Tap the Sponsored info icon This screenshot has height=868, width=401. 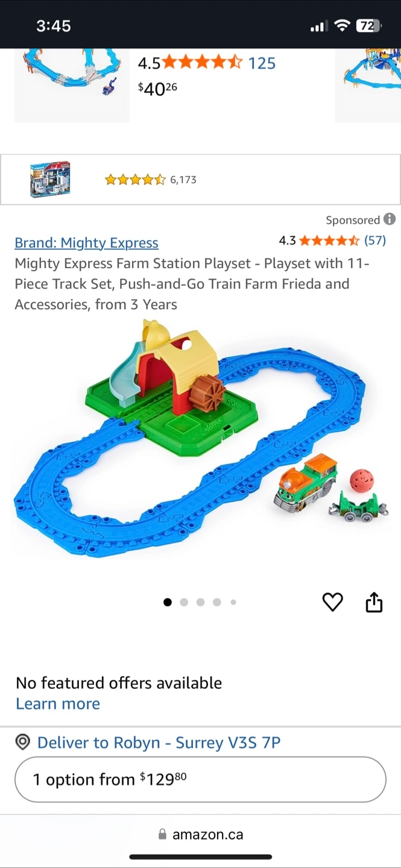pyautogui.click(x=390, y=219)
